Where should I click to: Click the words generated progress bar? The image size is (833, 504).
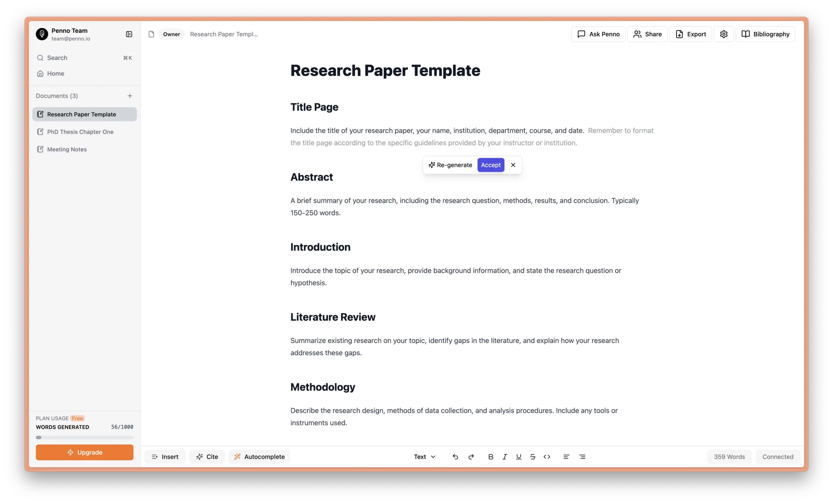click(x=85, y=437)
